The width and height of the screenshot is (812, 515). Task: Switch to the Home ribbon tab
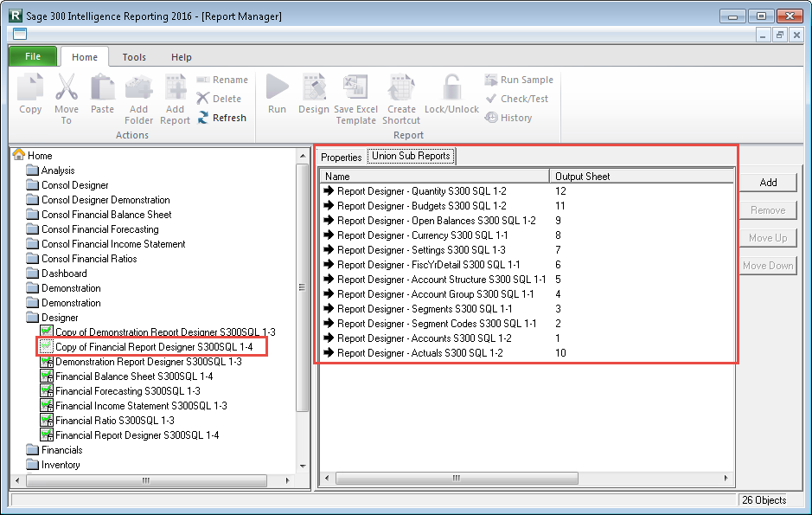[85, 57]
